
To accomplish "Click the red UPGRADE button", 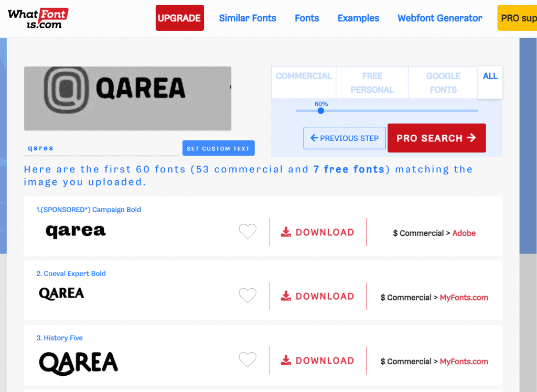I will (180, 18).
